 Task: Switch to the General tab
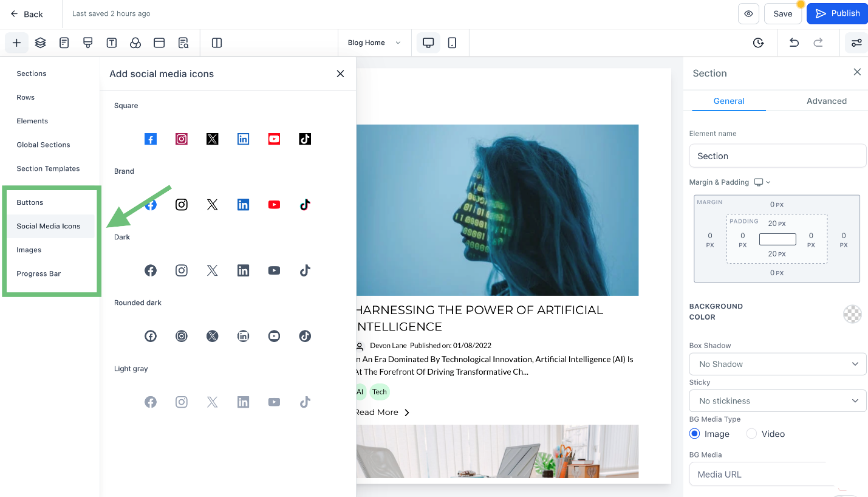pyautogui.click(x=729, y=101)
